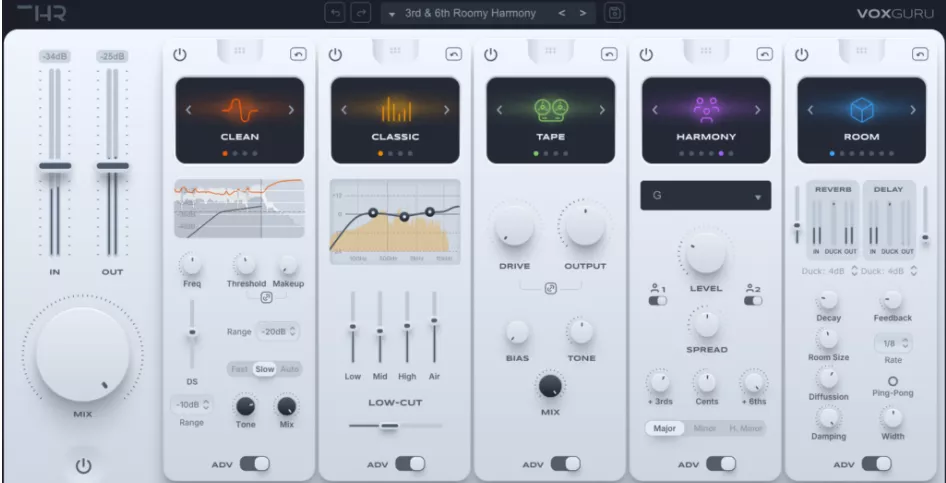Open the harmony key dropdown showing G
The width and height of the screenshot is (946, 483).
tap(706, 196)
